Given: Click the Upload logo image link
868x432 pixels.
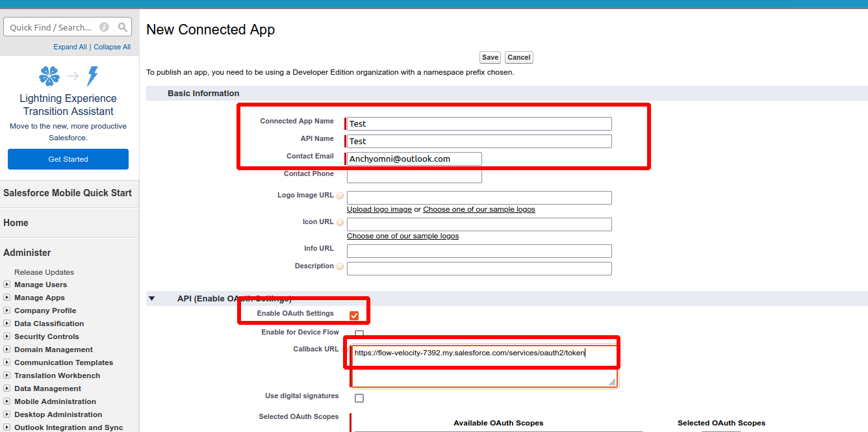Looking at the screenshot, I should coord(379,209).
